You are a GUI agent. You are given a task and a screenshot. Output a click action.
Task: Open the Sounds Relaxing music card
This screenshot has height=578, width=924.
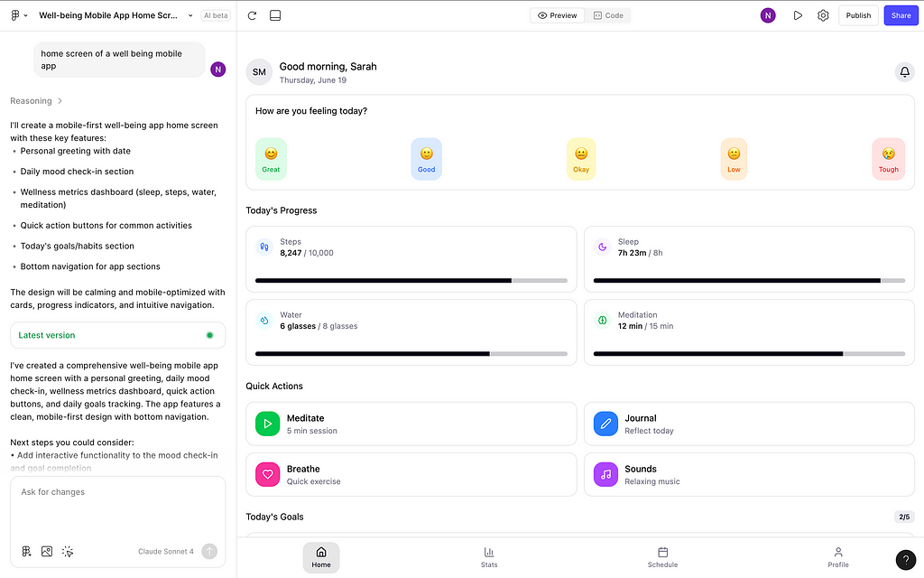click(x=749, y=474)
